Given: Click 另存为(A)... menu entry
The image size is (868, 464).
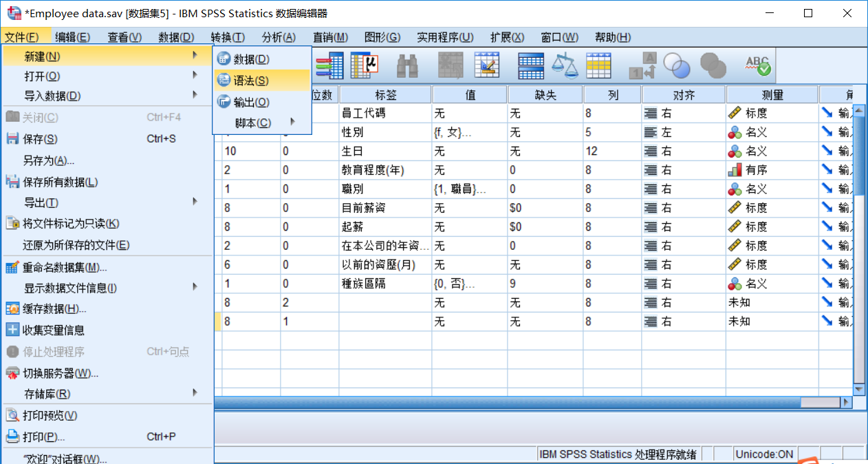Looking at the screenshot, I should [107, 160].
